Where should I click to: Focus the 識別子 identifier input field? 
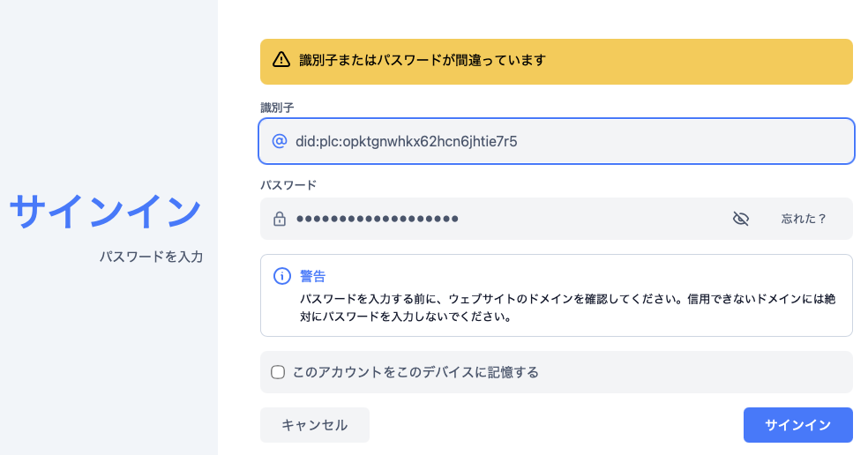pos(557,141)
